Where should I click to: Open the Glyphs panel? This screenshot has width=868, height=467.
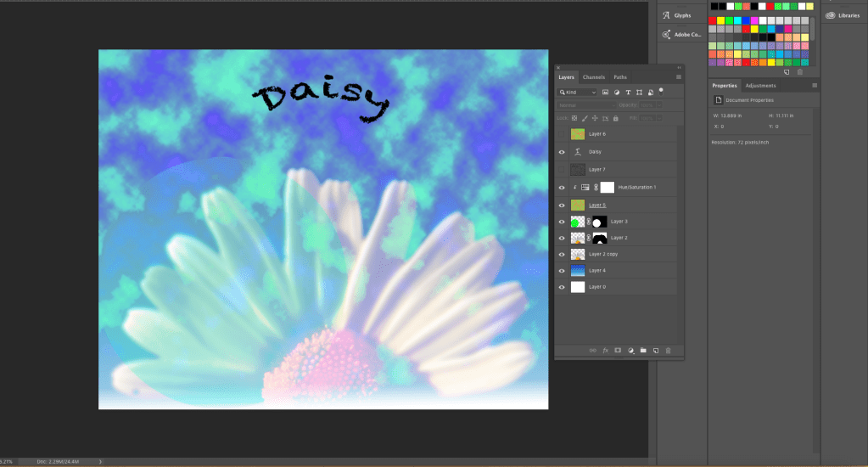(x=681, y=14)
